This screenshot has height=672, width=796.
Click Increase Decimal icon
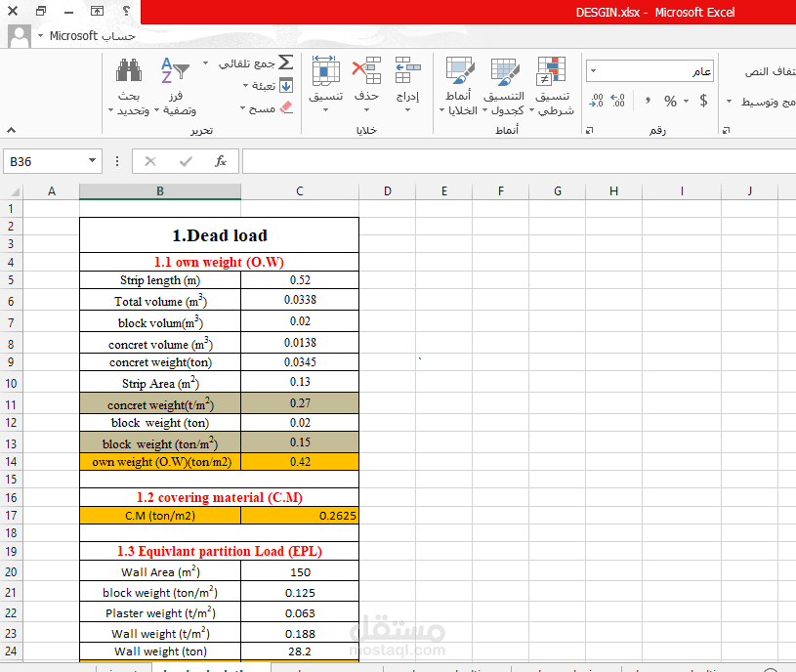tap(618, 101)
